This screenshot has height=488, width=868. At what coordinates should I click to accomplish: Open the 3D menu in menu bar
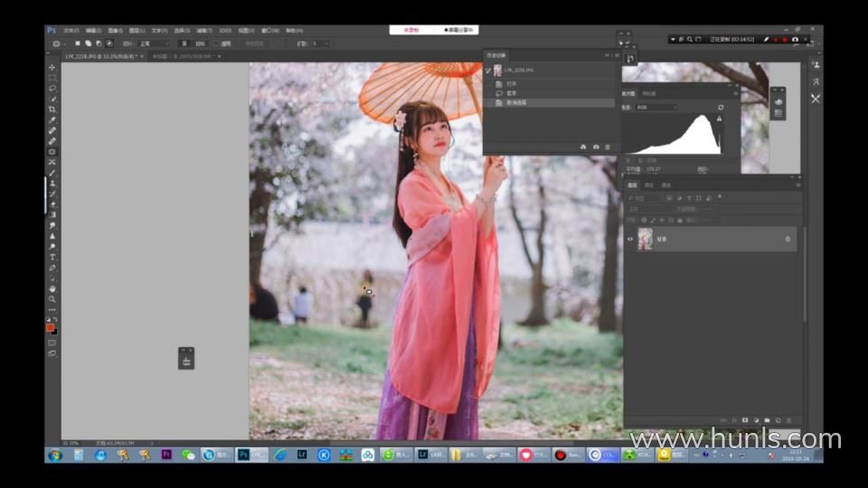click(225, 30)
